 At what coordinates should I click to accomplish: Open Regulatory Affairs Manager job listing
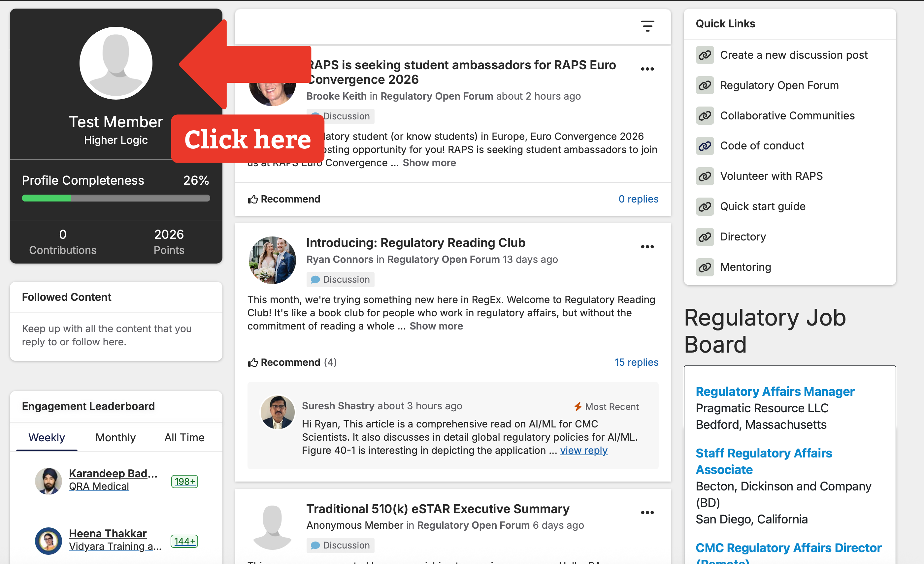(x=775, y=391)
